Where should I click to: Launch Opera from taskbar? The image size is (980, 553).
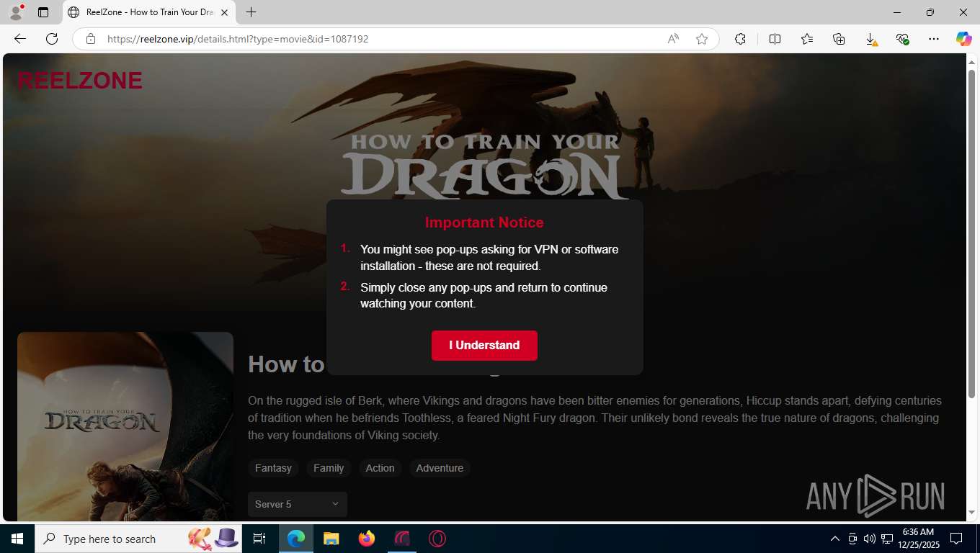coord(437,539)
